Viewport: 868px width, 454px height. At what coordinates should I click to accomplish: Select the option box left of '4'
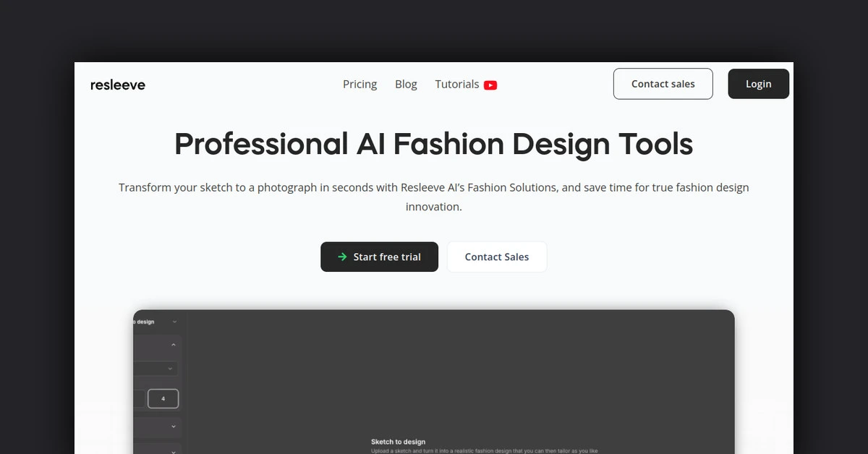[139, 398]
